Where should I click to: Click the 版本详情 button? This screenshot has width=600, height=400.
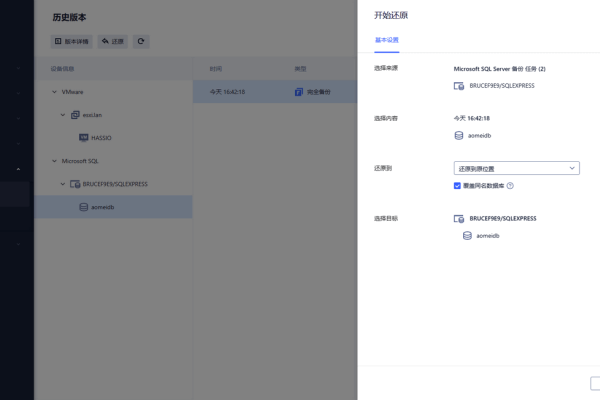(71, 42)
